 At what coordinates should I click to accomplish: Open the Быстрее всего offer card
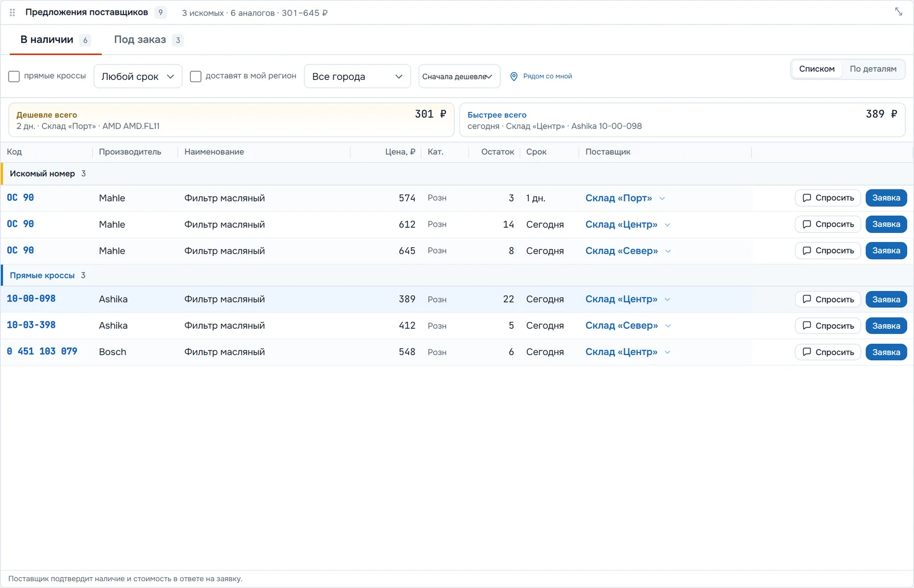pyautogui.click(x=682, y=120)
